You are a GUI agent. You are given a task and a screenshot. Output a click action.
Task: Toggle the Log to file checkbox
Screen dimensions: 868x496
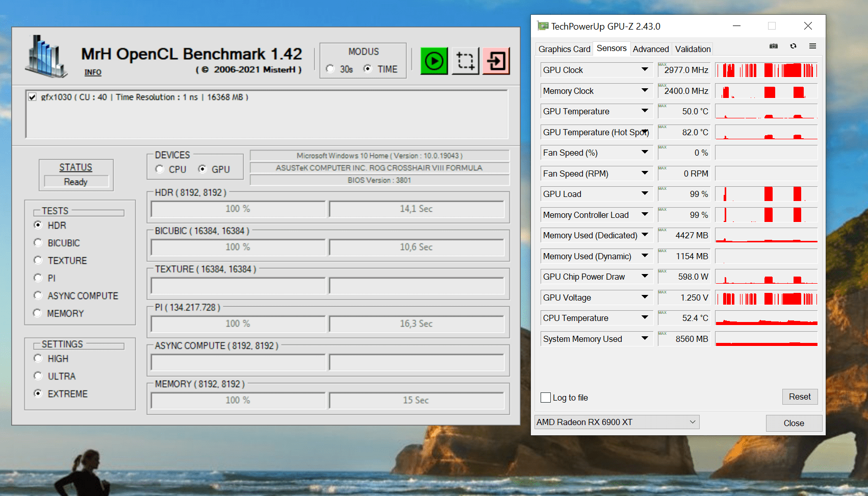pos(546,398)
